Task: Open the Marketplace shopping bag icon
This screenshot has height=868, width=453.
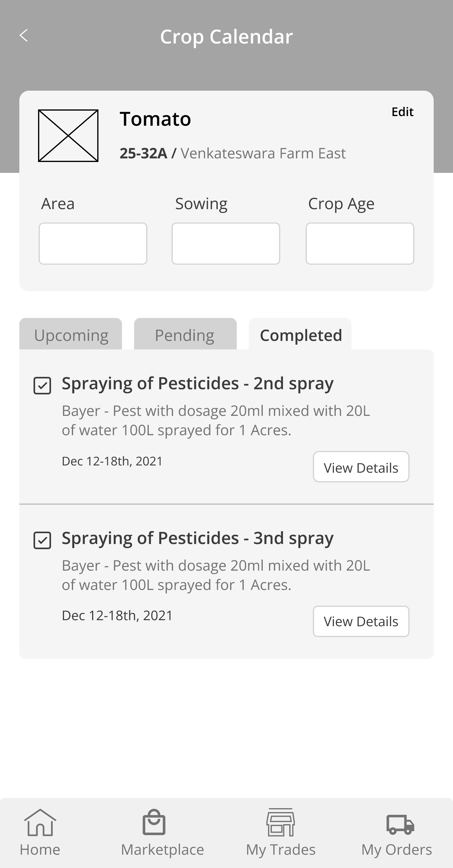Action: [x=154, y=822]
